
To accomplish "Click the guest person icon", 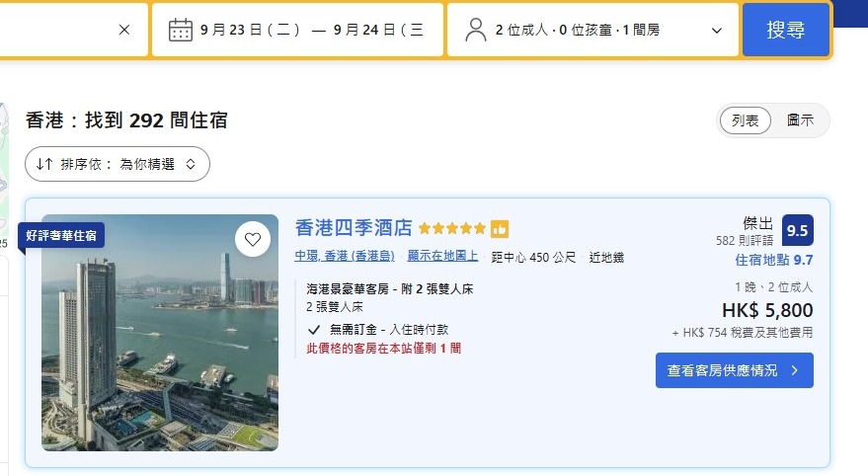I will point(476,30).
